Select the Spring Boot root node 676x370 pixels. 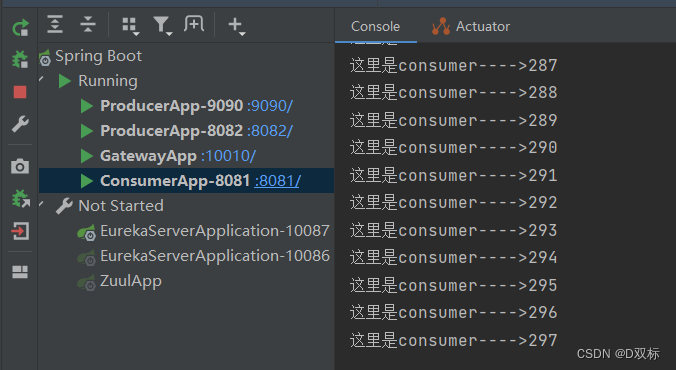pyautogui.click(x=98, y=56)
